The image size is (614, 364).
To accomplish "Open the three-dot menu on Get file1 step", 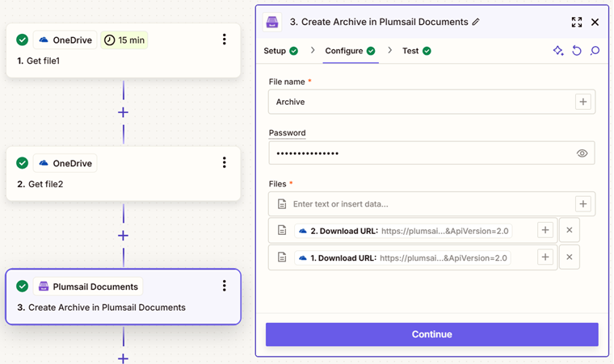I will (x=225, y=39).
